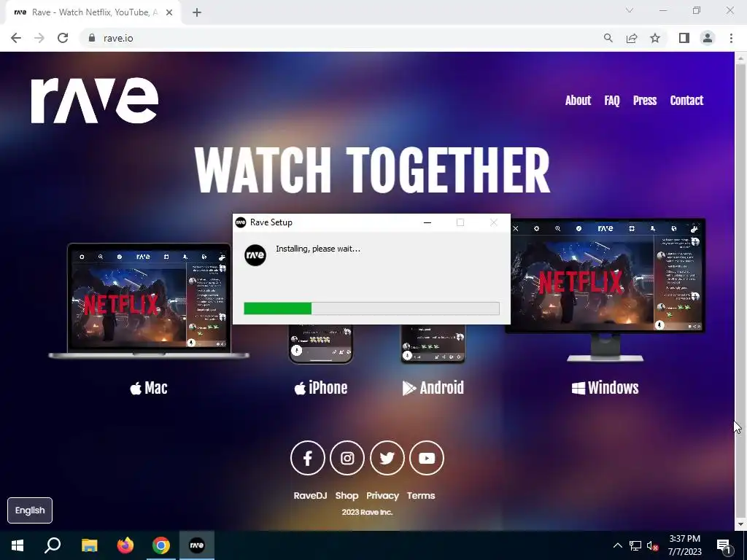Minimize the Rave Setup dialog
Viewport: 747px width, 560px height.
tap(427, 222)
